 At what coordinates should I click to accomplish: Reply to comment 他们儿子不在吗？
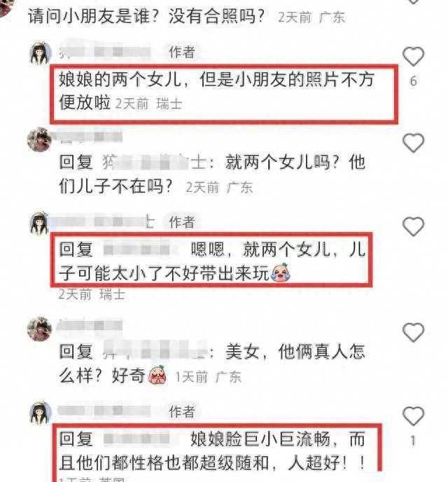[x=116, y=186]
